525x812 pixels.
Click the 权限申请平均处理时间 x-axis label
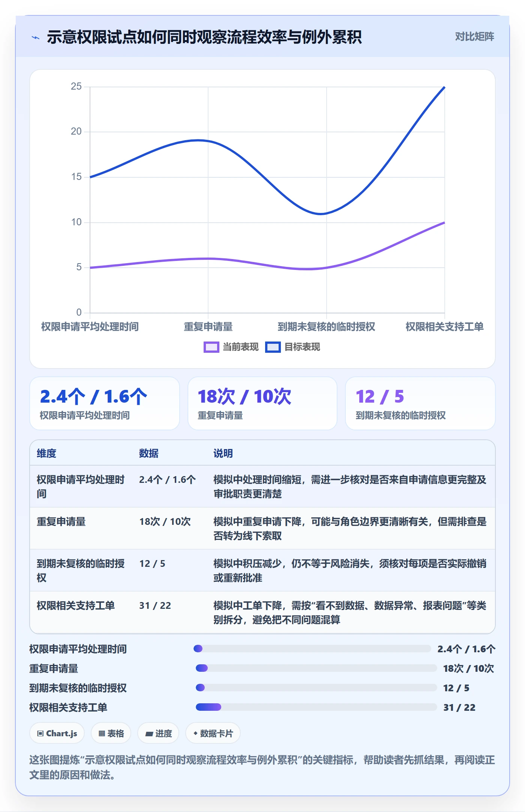click(90, 327)
